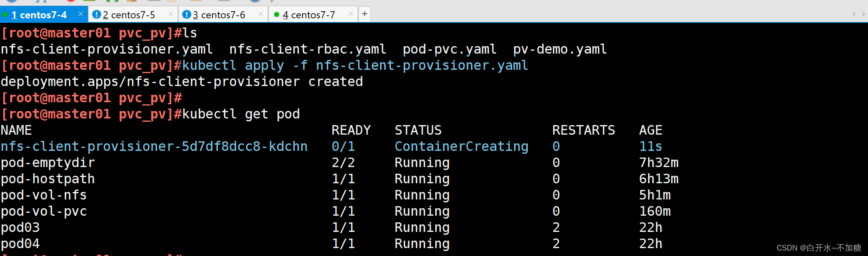Viewport: 868px width, 256px height.
Task: Close the centos7-5 session tab
Action: click(x=171, y=14)
